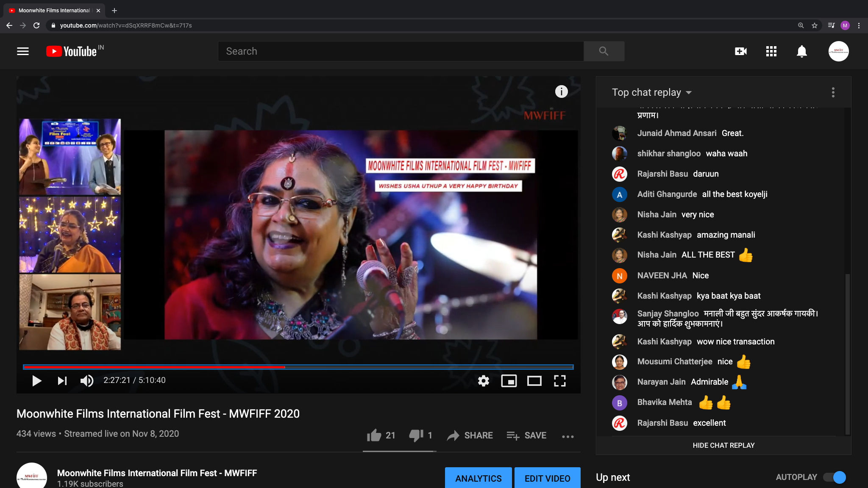Open the browser zoom indicator icon
The width and height of the screenshot is (868, 488).
pos(801,25)
